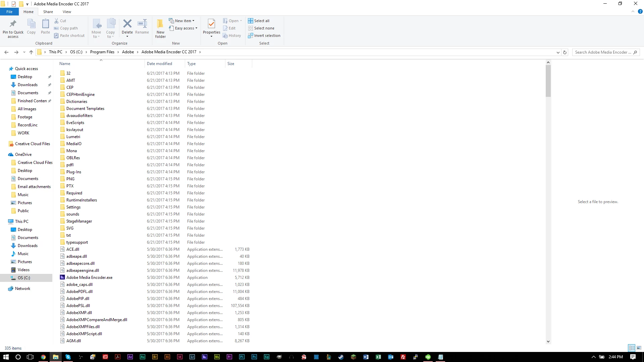
Task: Click the Properties icon in the ribbon
Action: click(x=211, y=24)
